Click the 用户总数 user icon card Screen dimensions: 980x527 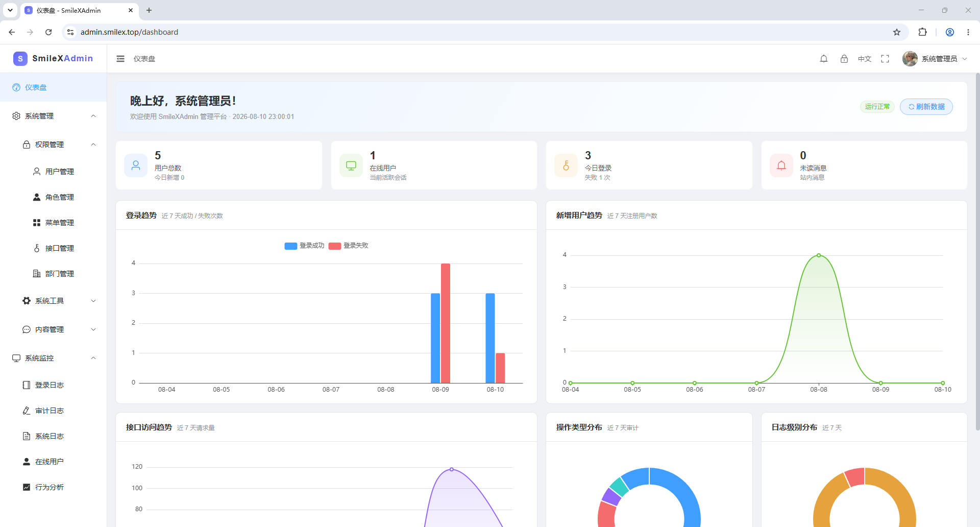(136, 165)
